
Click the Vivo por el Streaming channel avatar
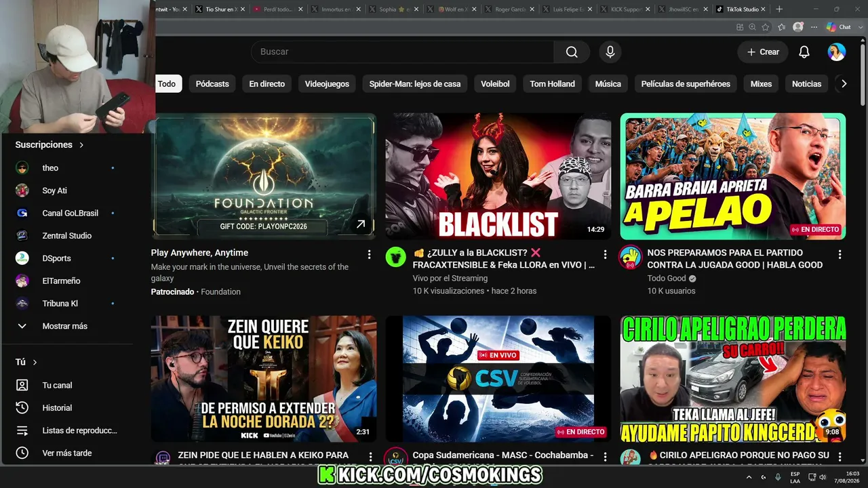(x=396, y=258)
